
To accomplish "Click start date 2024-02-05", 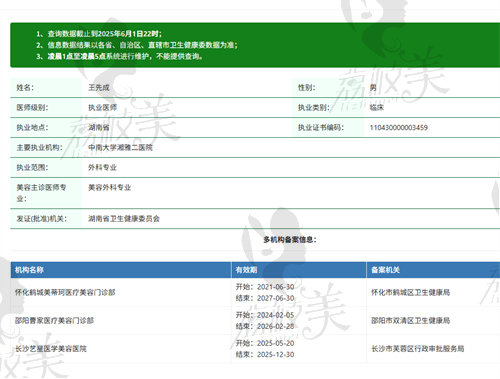I will pos(275,315).
